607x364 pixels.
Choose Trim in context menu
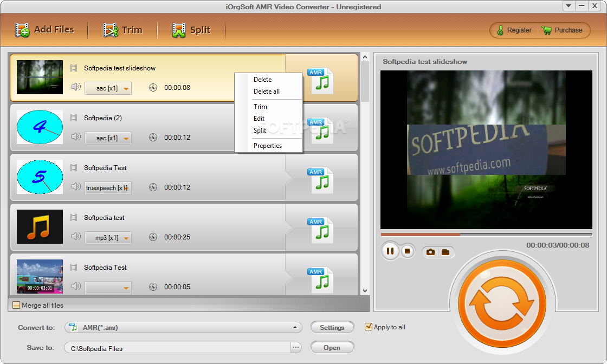tap(260, 106)
